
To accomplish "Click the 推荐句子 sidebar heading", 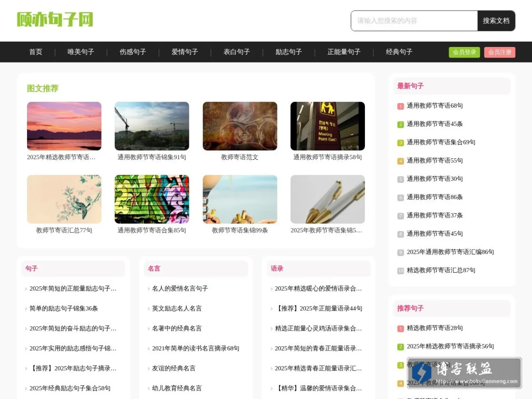I will [411, 308].
